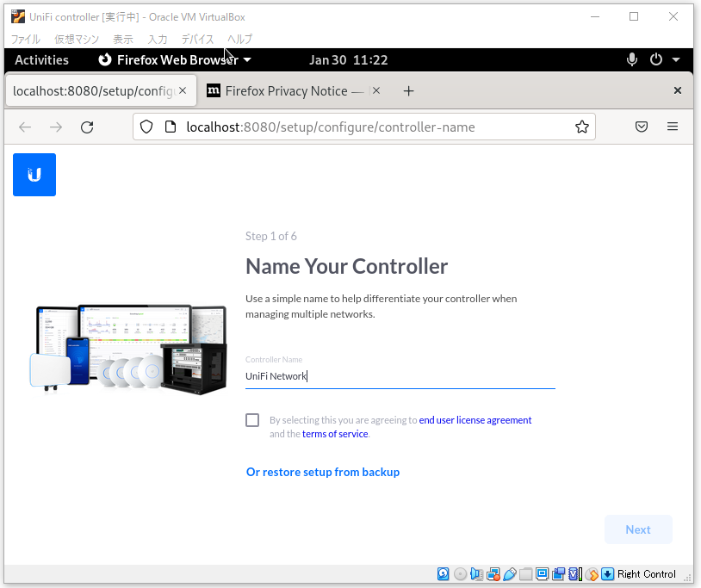
Task: Accept license agreement checkbox
Action: tap(252, 420)
